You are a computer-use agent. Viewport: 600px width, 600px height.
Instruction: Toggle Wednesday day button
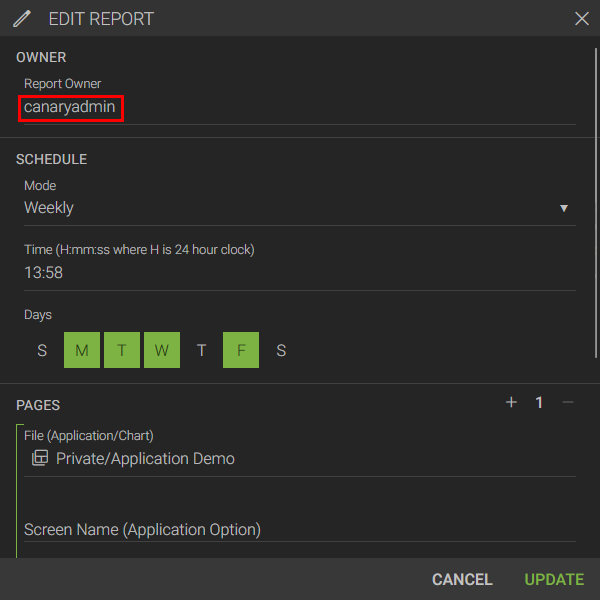(162, 350)
